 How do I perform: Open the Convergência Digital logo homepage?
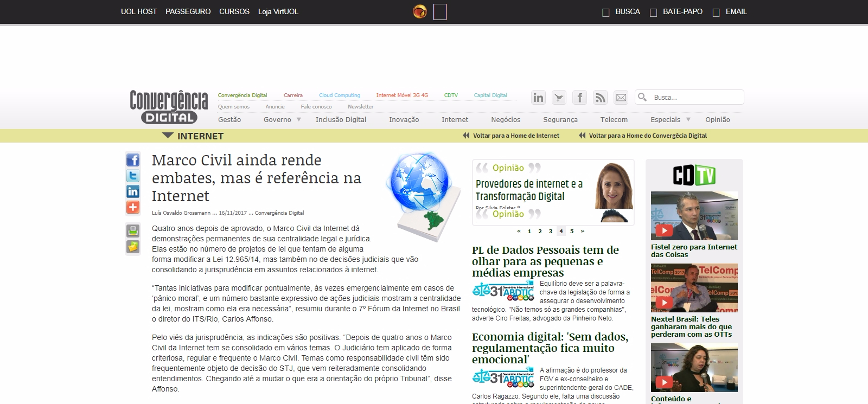(x=169, y=107)
